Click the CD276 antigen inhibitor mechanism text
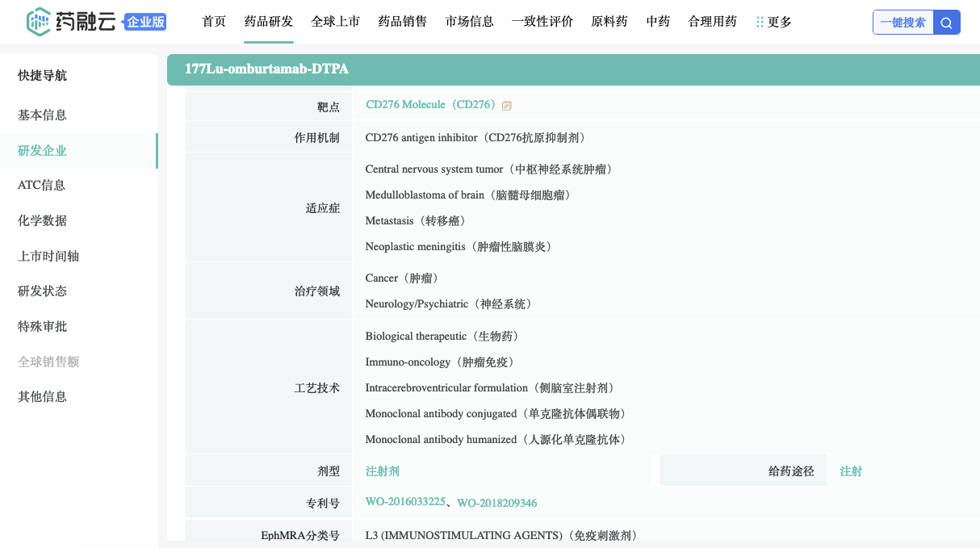980x548 pixels. point(475,138)
